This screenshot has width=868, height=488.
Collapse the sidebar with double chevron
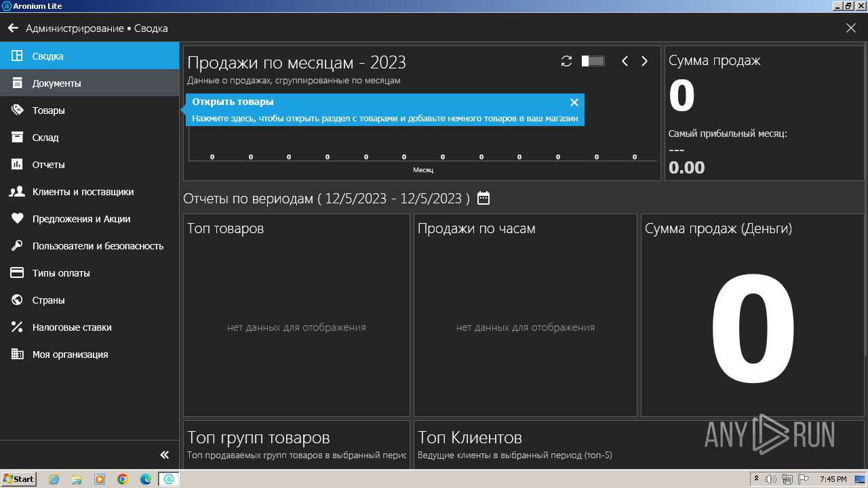164,455
